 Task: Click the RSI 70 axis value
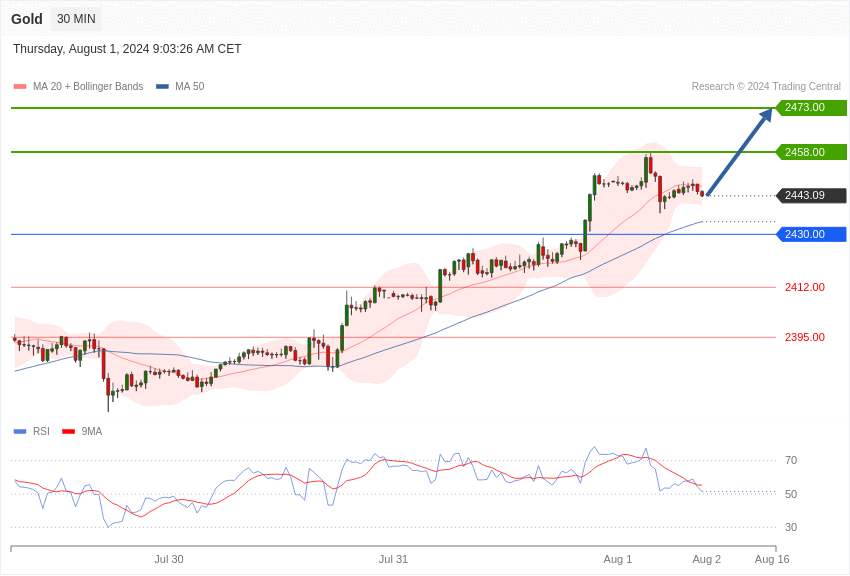(791, 461)
